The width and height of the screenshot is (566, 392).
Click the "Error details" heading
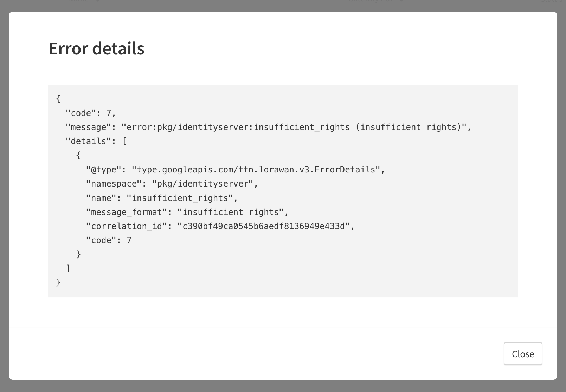pos(96,48)
